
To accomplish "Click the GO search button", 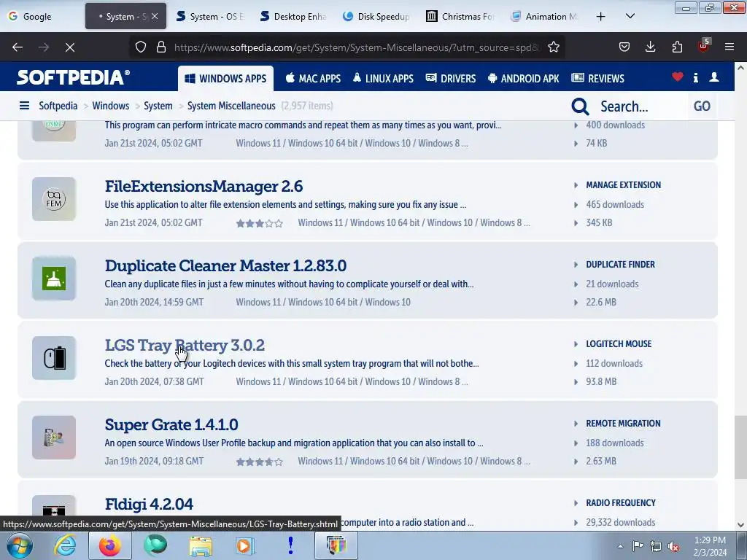I will [703, 106].
